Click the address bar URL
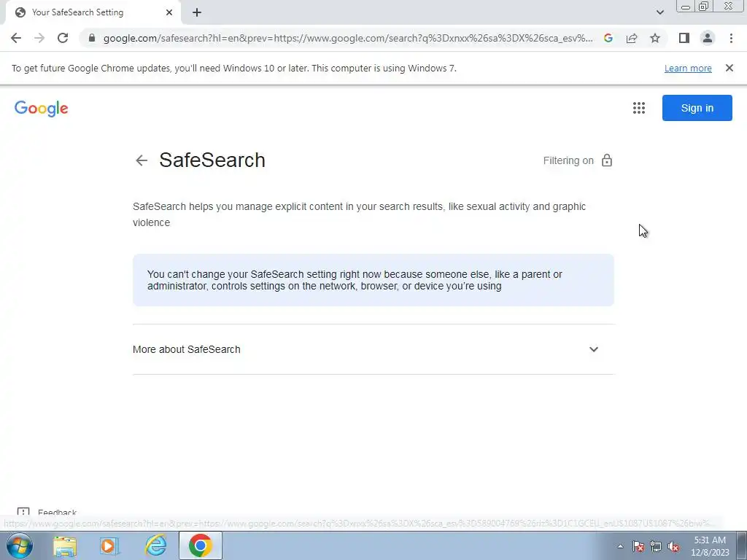This screenshot has height=560, width=747. tap(348, 38)
